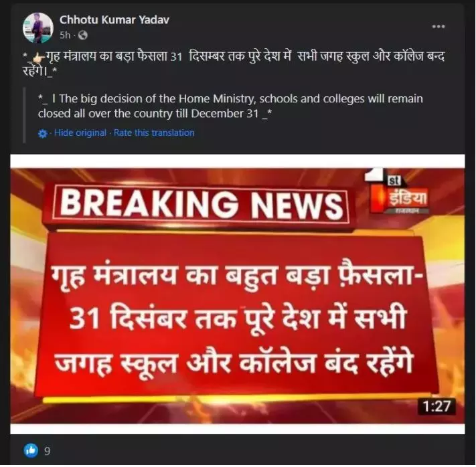Click the 1:27 video duration badge

(x=437, y=406)
